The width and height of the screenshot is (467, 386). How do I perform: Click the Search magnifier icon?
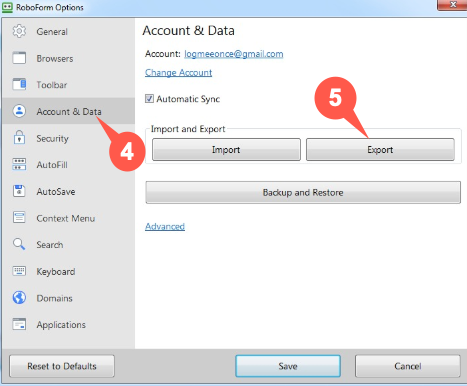tap(19, 244)
